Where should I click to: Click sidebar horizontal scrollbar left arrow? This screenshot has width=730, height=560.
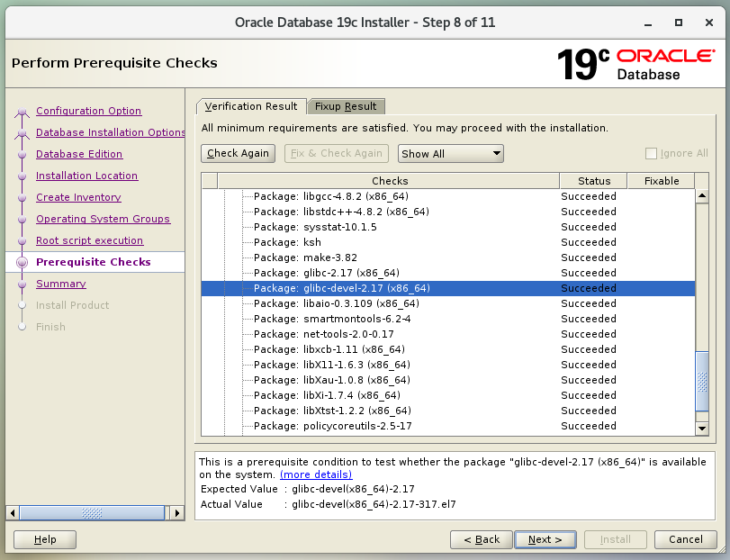[12, 512]
